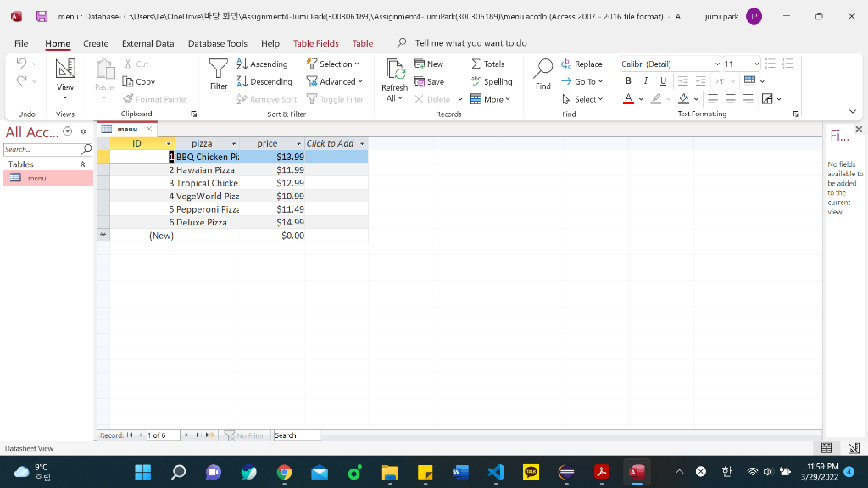Click the record navigator Search field
This screenshot has width=868, height=488.
[x=297, y=435]
